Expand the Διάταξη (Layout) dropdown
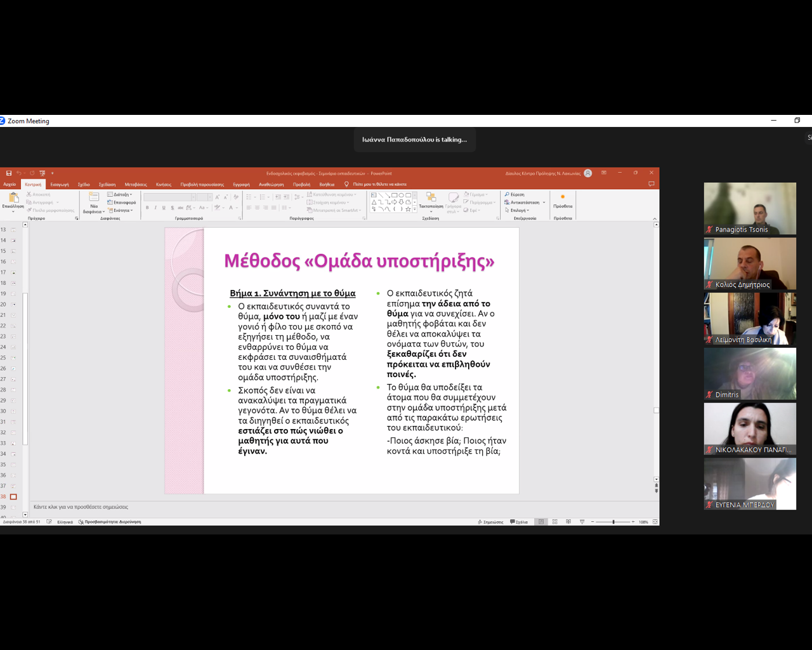The height and width of the screenshot is (650, 812). 121,195
